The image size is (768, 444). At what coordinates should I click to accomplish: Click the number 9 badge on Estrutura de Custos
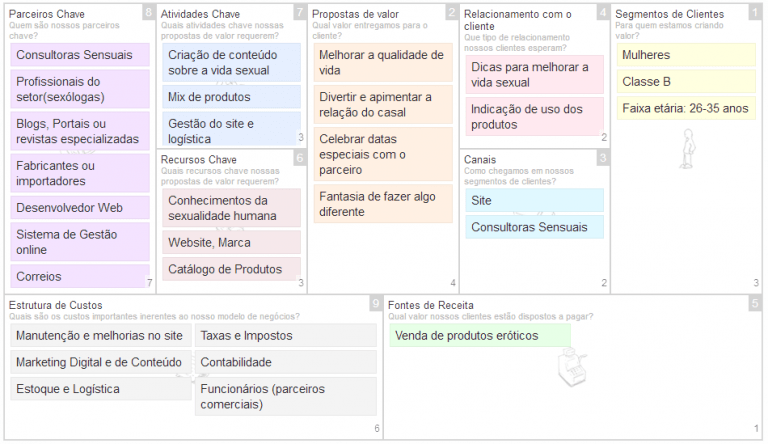click(376, 303)
